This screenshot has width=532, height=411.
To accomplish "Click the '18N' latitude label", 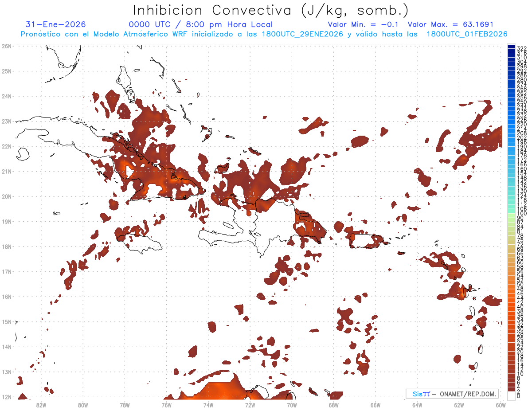I will click(x=7, y=246).
